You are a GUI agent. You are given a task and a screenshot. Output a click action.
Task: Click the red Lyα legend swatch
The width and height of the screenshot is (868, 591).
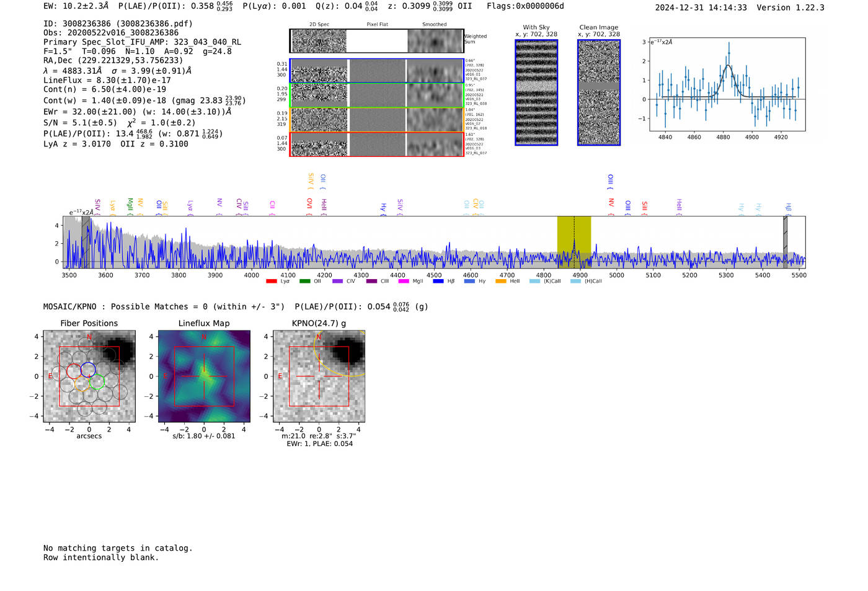point(271,282)
